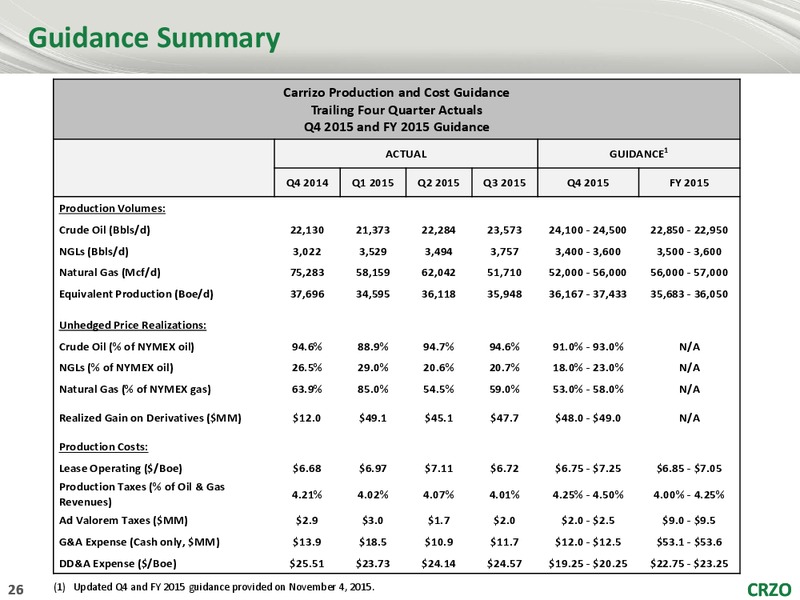Click the DD&A range $19.25 - $20.25

pos(588,564)
